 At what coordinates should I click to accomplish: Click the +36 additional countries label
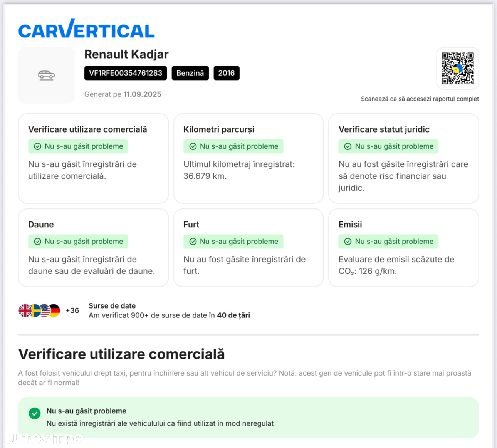coord(72,310)
